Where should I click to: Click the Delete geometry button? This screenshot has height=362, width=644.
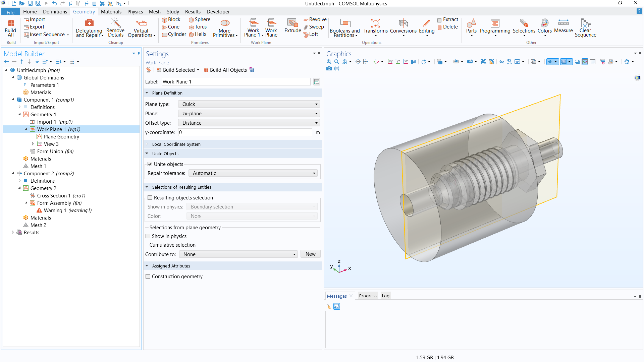click(x=447, y=27)
